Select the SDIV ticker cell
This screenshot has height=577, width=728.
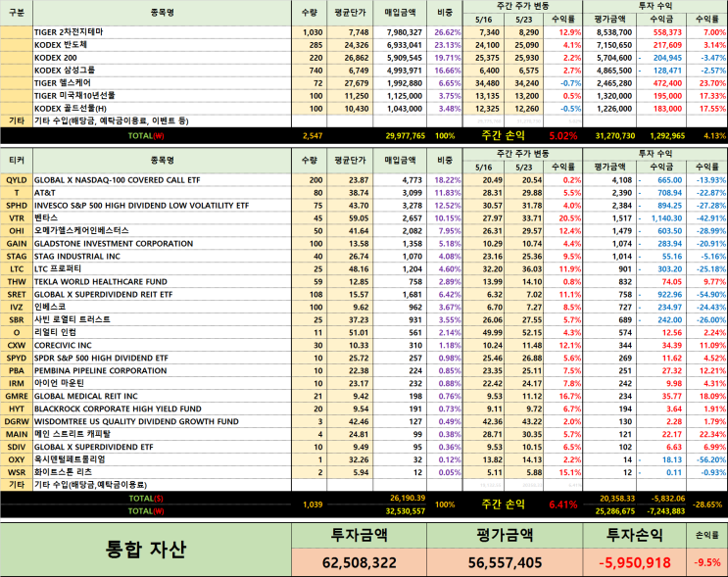[x=17, y=447]
